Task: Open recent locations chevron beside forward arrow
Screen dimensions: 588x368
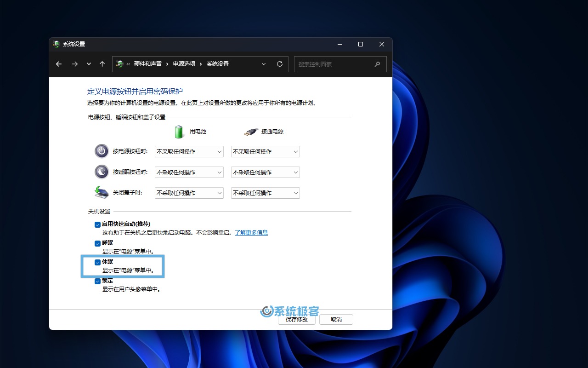Action: point(89,64)
